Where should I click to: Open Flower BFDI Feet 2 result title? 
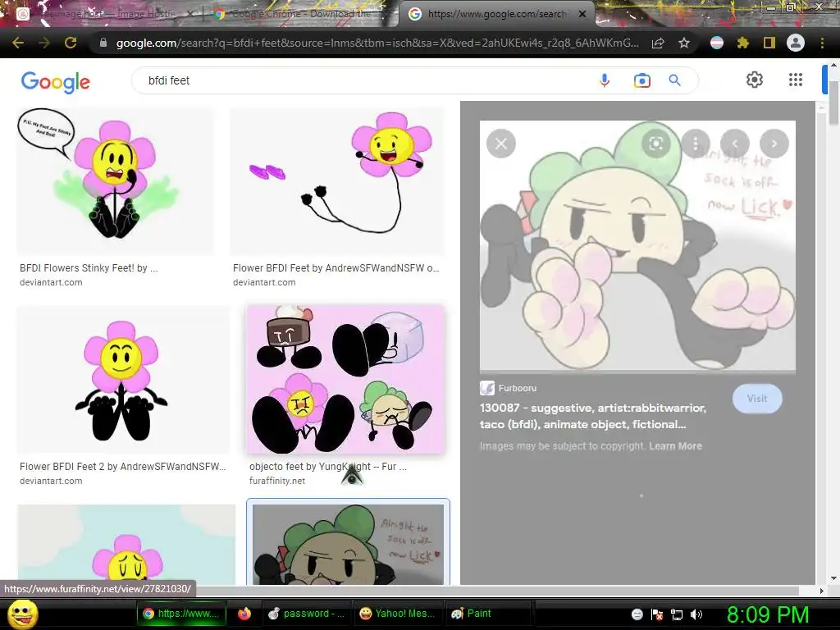123,466
